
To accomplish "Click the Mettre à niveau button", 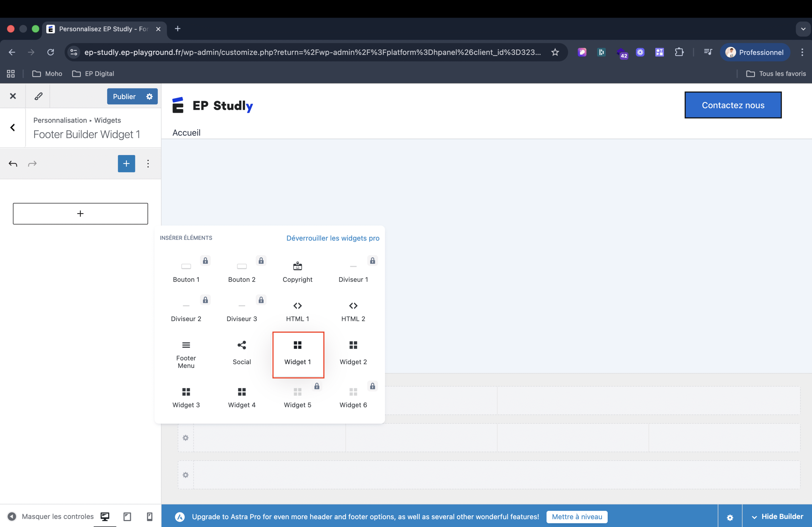I will [x=577, y=516].
